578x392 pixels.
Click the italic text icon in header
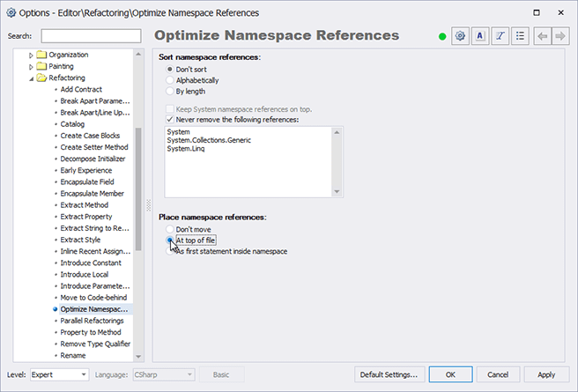point(500,36)
